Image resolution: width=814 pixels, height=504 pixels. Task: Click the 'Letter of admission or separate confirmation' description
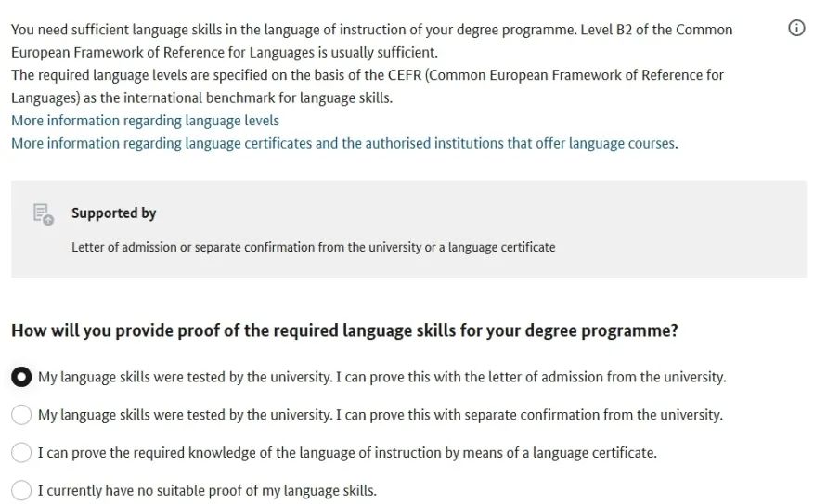[x=313, y=247]
